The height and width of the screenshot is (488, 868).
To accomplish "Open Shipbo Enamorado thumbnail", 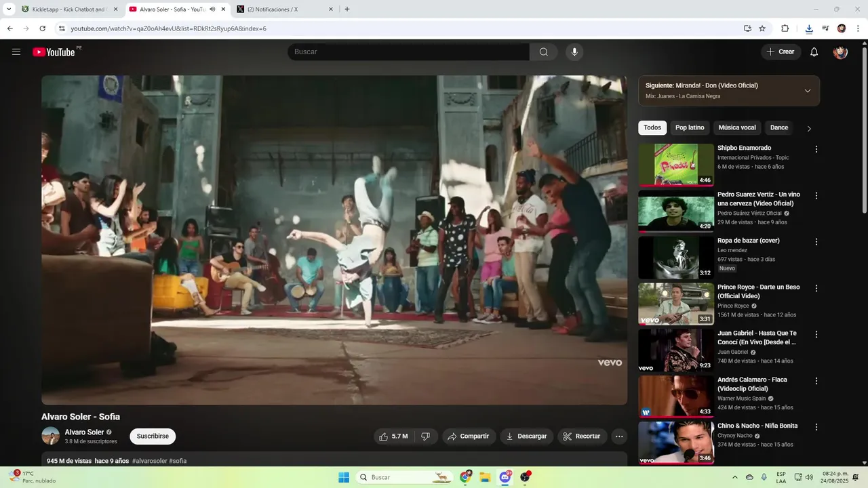I will click(x=676, y=165).
